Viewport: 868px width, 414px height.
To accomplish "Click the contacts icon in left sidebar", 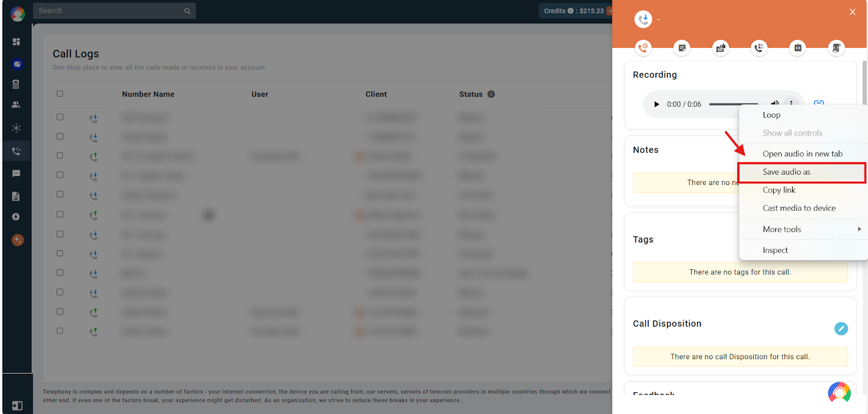I will [16, 105].
